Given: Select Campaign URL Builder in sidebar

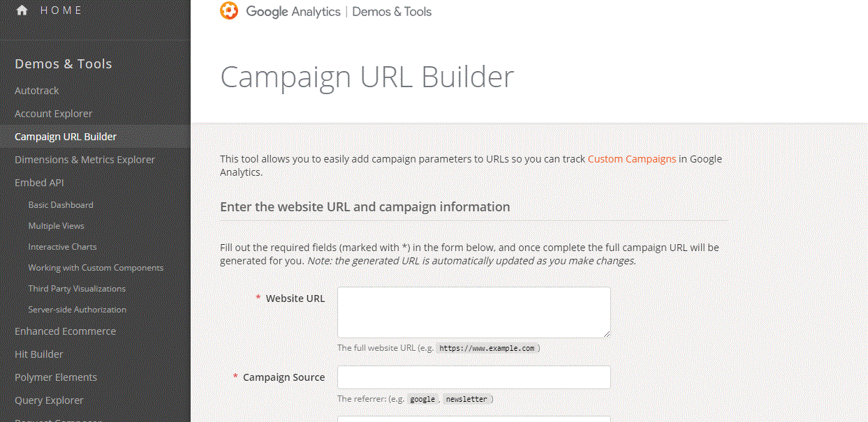Looking at the screenshot, I should click(95, 137).
